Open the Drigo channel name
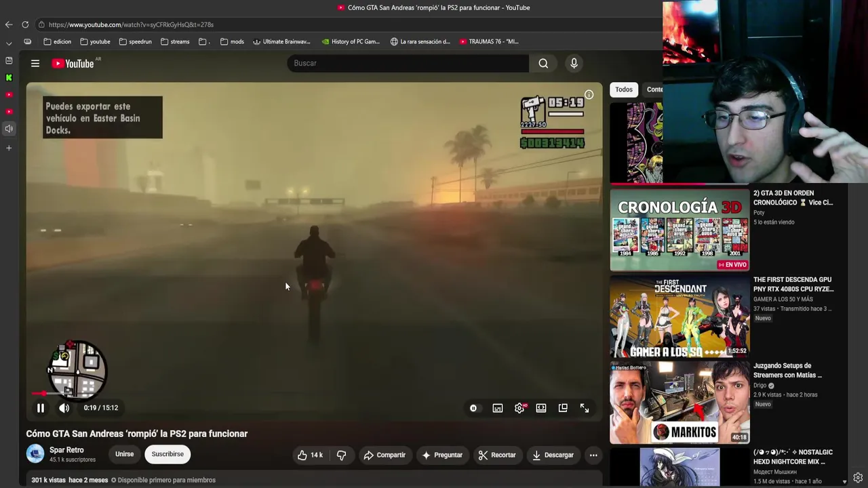 [x=760, y=386]
